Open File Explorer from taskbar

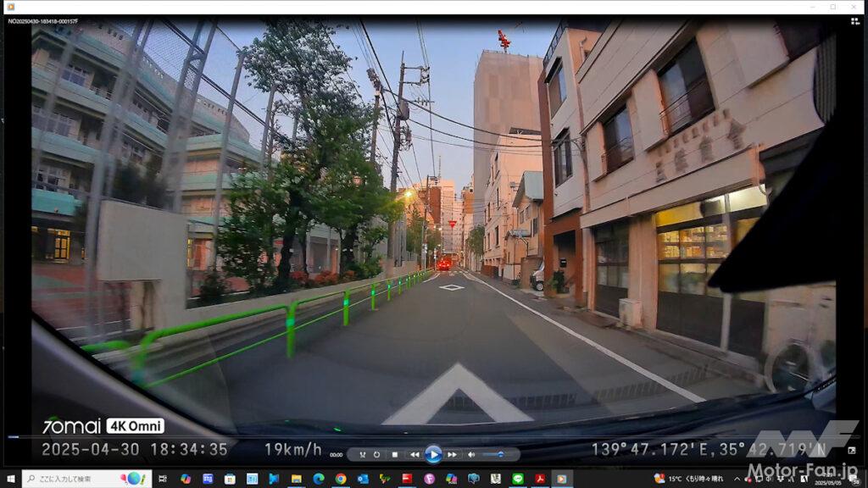click(x=296, y=479)
